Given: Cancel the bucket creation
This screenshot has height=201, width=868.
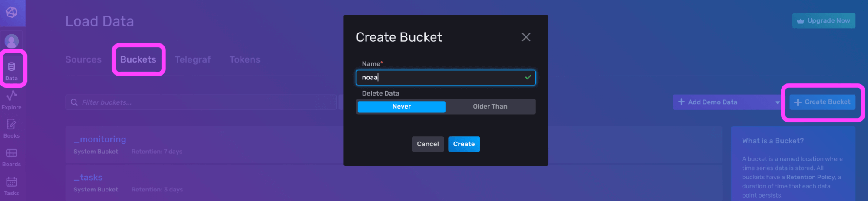Looking at the screenshot, I should [x=428, y=144].
